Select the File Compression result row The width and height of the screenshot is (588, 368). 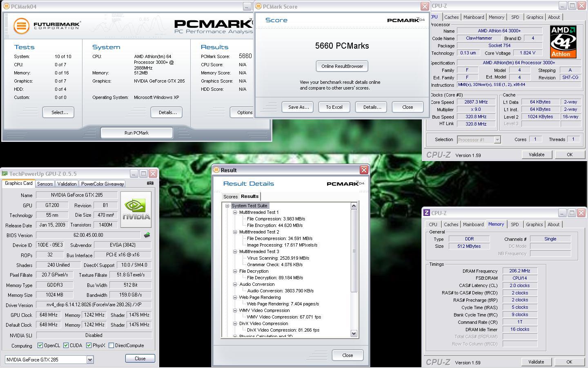[276, 219]
